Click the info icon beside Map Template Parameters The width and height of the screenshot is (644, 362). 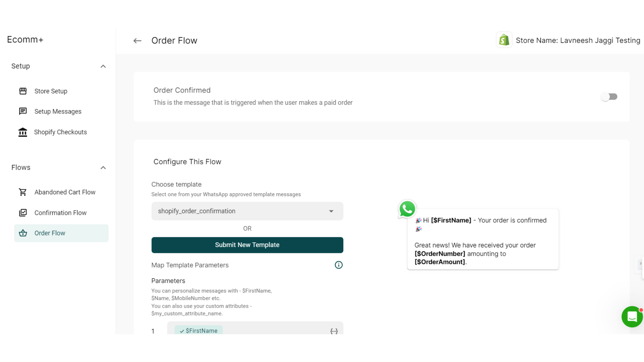(x=338, y=265)
